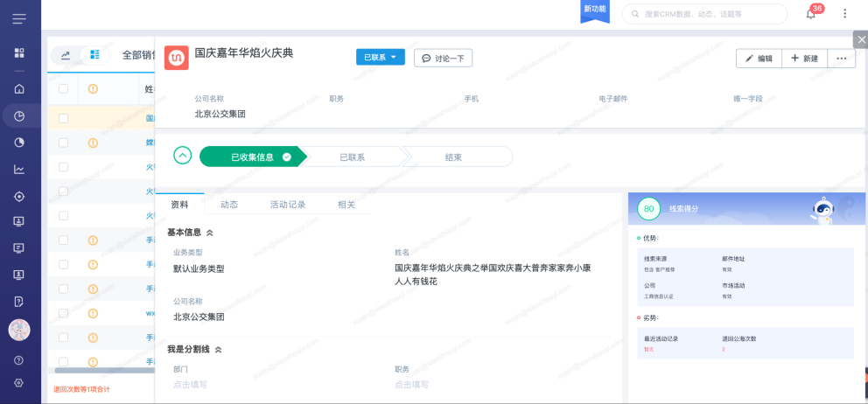The width and height of the screenshot is (868, 404).
Task: Switch to the list view icon
Action: 94,55
